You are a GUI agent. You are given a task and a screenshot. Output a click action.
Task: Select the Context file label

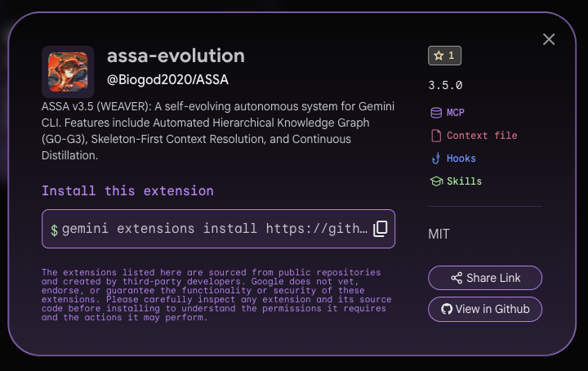482,136
